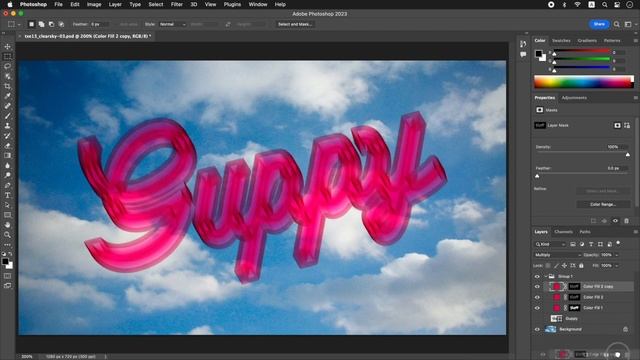
Task: Click the Add to Selection icon
Action: click(x=41, y=24)
